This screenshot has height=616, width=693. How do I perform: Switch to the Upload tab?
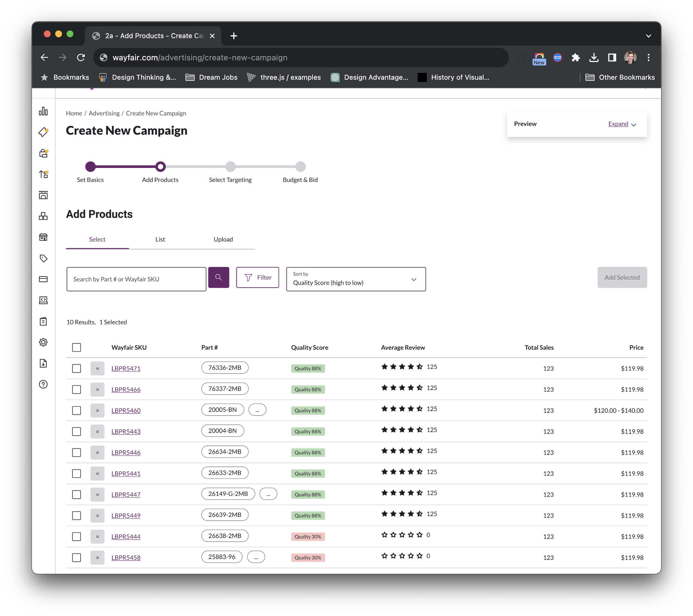point(223,239)
